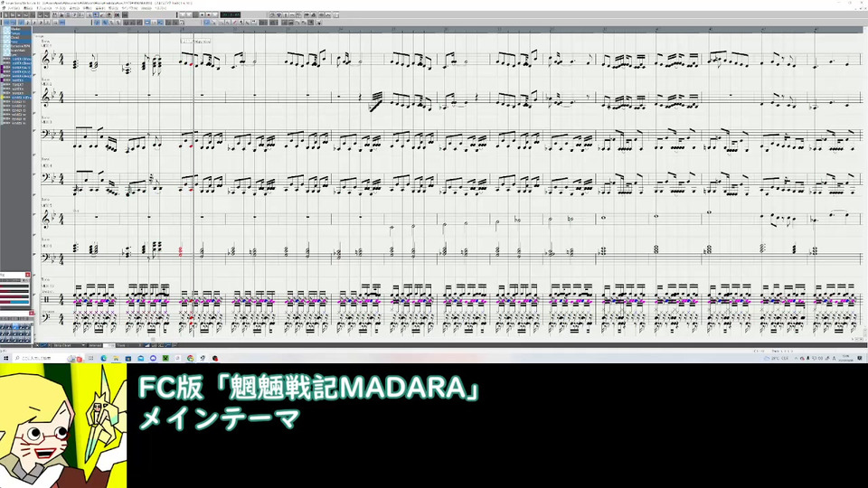Click the MIDI 10 drum staff label
The width and height of the screenshot is (868, 488).
tap(47, 286)
